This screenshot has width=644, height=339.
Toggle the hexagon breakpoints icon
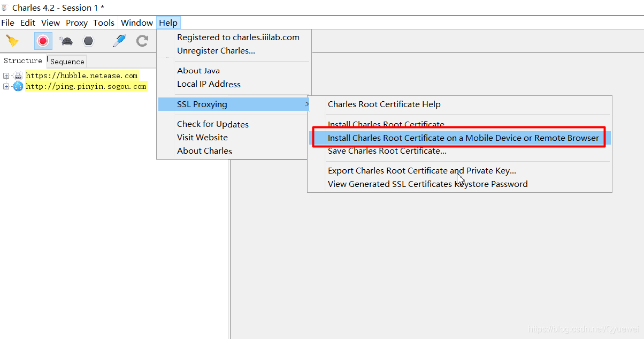tap(88, 41)
